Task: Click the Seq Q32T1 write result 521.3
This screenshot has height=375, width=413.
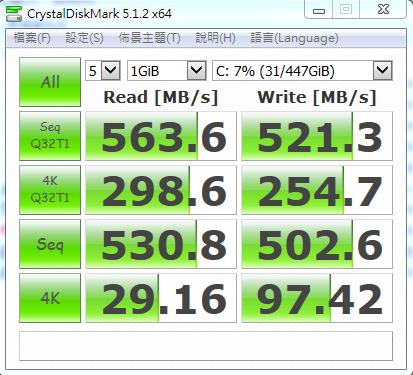Action: [317, 136]
